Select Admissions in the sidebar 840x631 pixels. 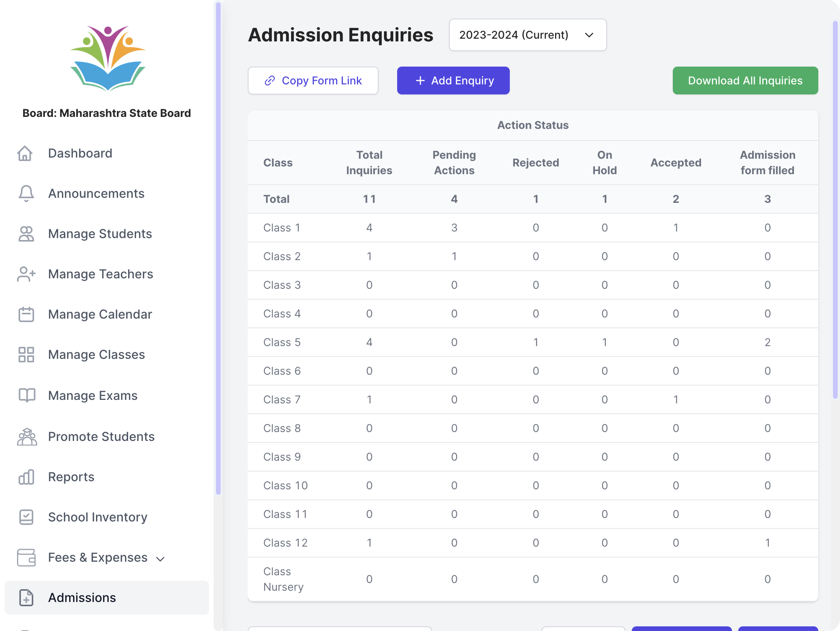tap(107, 598)
